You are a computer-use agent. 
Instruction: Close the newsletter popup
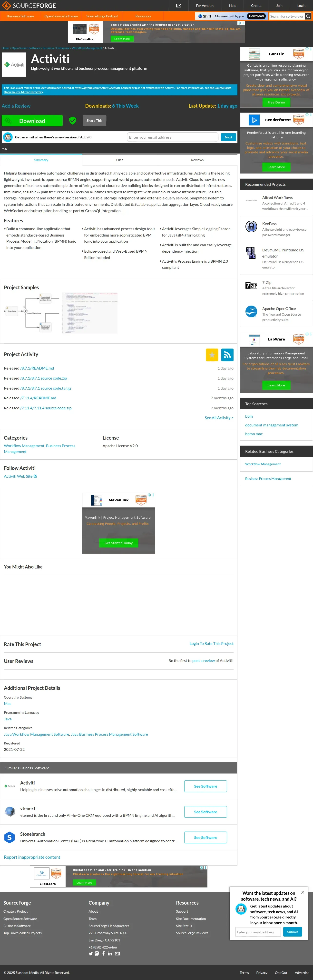tap(302, 892)
